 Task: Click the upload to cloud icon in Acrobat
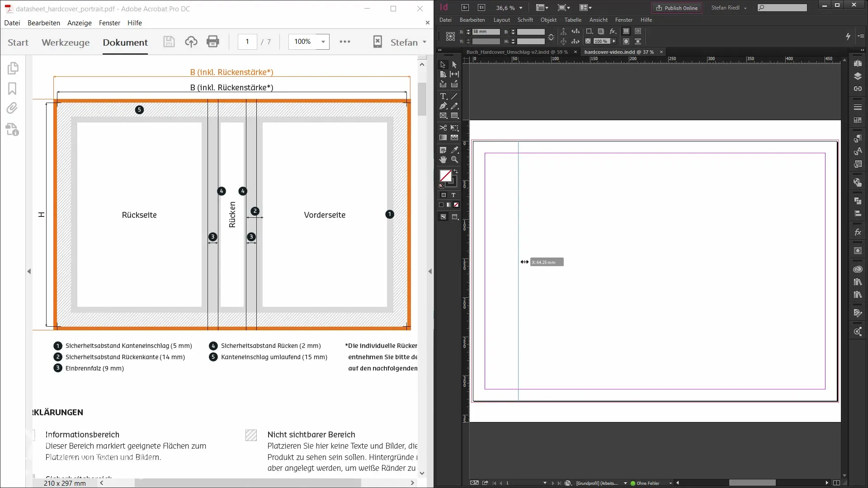(x=191, y=42)
